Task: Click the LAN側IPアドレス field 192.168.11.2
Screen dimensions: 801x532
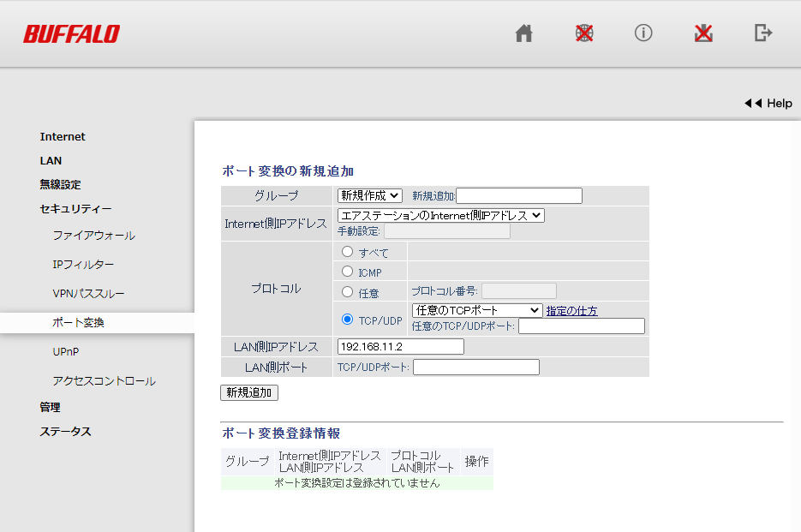Action: coord(401,346)
